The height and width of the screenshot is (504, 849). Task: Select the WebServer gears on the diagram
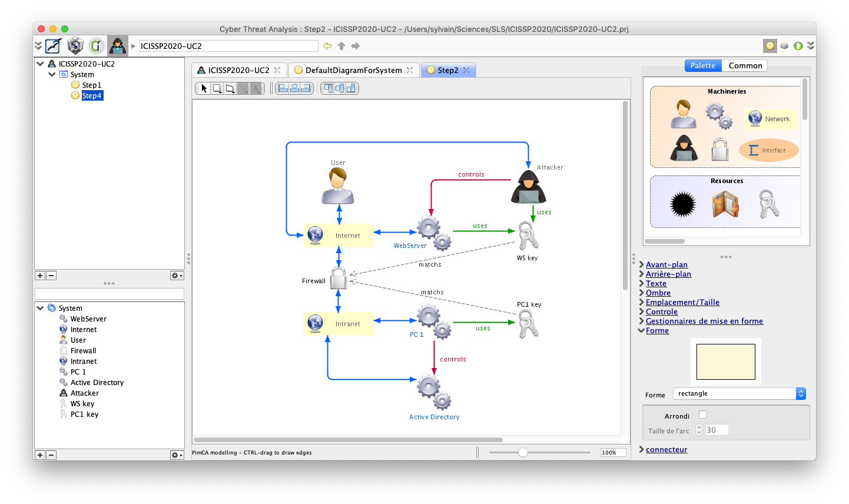tap(434, 233)
